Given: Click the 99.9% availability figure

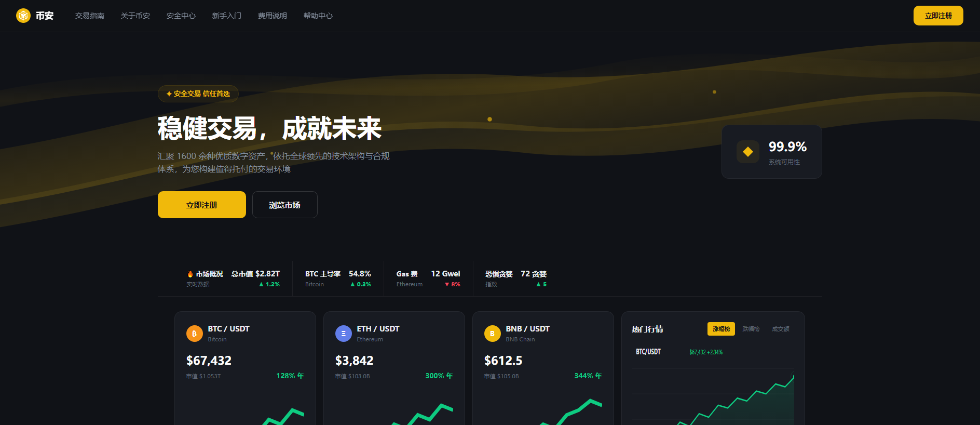Looking at the screenshot, I should pyautogui.click(x=787, y=147).
